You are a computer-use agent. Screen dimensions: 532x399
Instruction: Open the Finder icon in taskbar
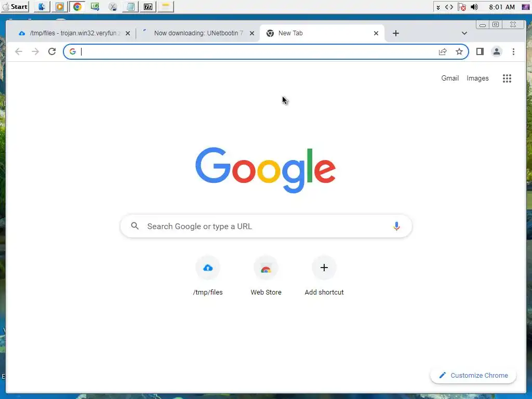[x=42, y=6]
